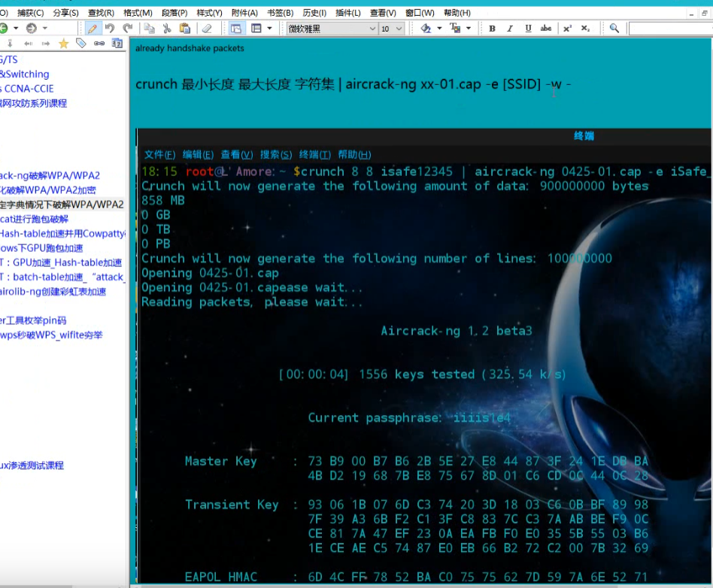Select the 定字典情况下破解WPA/WPA2 tree node
713x588 pixels.
[62, 205]
